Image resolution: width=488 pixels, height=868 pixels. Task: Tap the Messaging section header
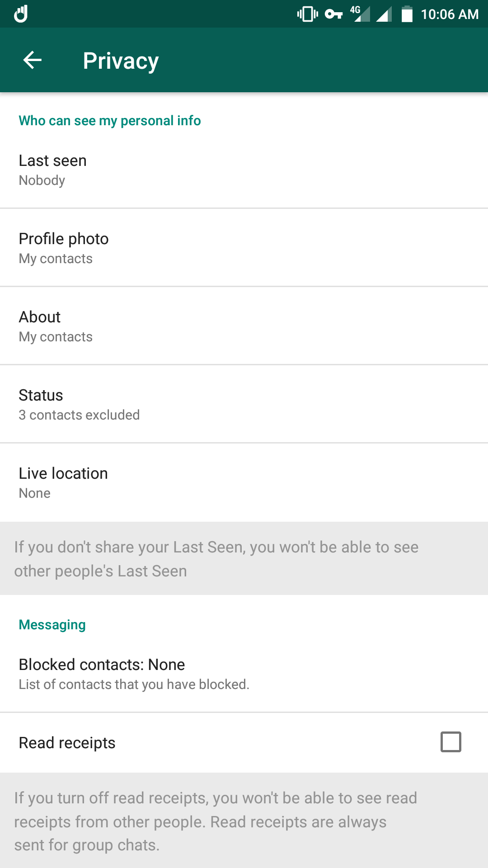52,625
